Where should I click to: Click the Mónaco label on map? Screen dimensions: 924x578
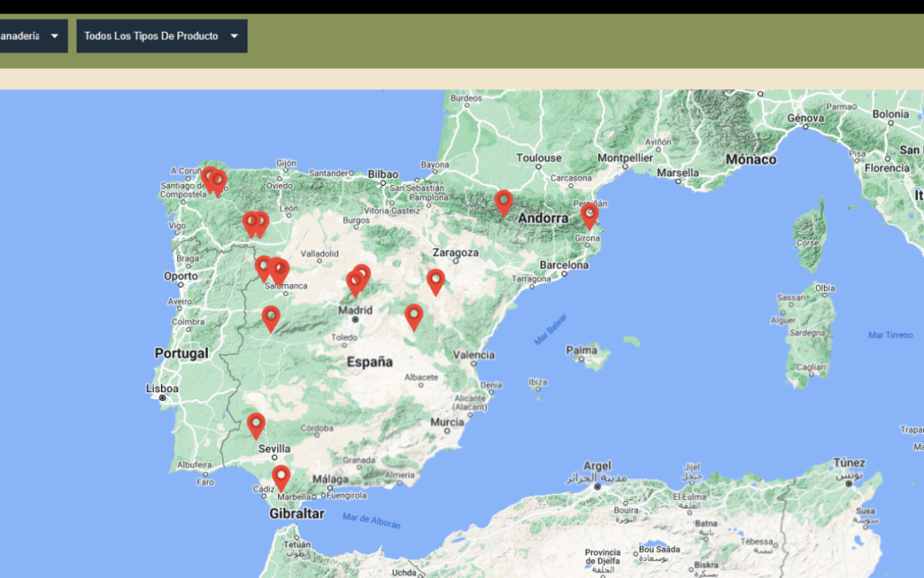tap(751, 159)
